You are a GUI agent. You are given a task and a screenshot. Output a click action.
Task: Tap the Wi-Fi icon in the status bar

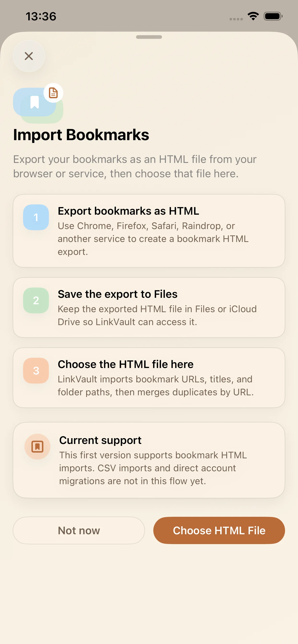click(x=253, y=16)
